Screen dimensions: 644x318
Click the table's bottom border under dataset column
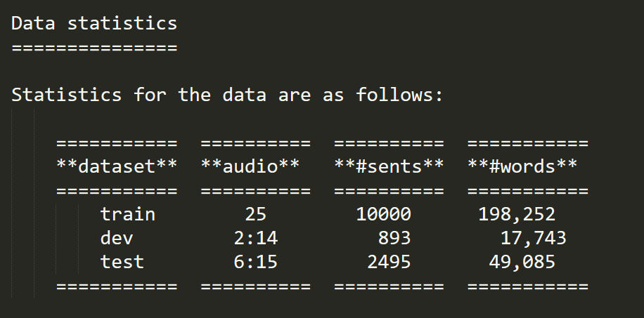click(x=117, y=286)
